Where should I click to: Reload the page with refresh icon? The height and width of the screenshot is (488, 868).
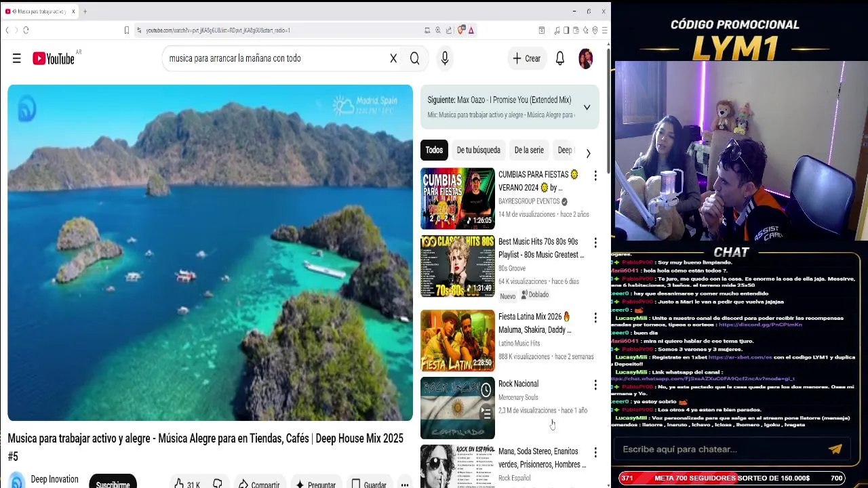point(26,30)
